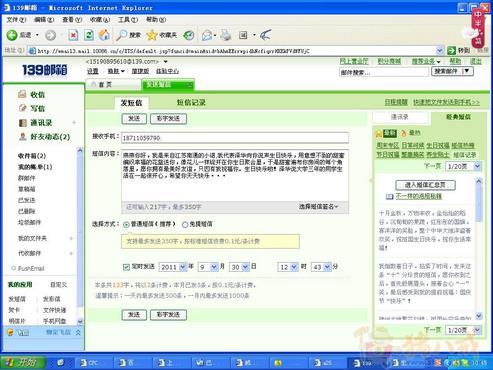This screenshot has width=493, height=370.
Task: Open the 帮助(H) menu
Action: pos(156,20)
